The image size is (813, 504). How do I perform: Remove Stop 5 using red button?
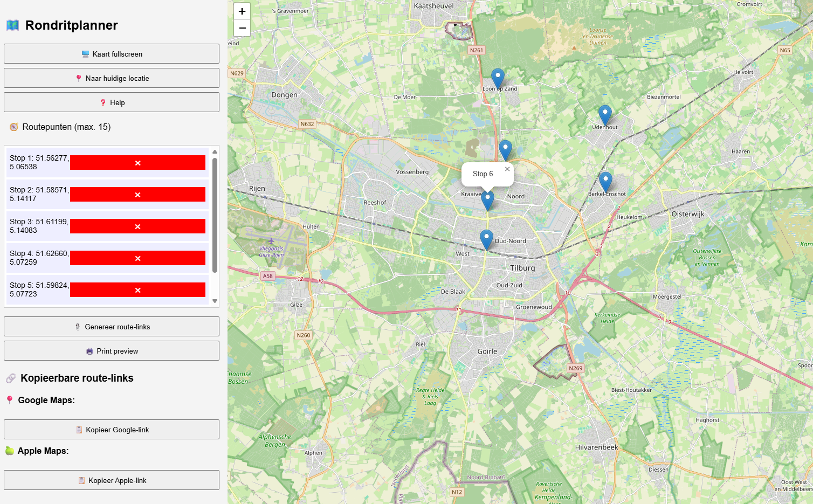click(x=137, y=290)
